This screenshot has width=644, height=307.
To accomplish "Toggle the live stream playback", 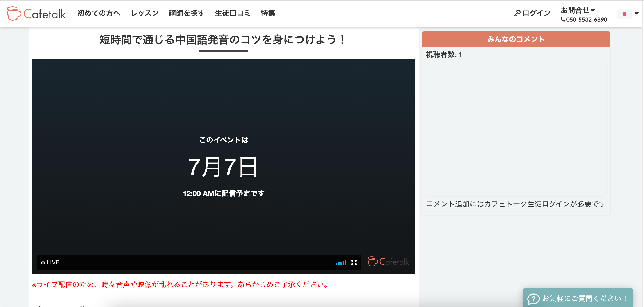I will point(224,165).
